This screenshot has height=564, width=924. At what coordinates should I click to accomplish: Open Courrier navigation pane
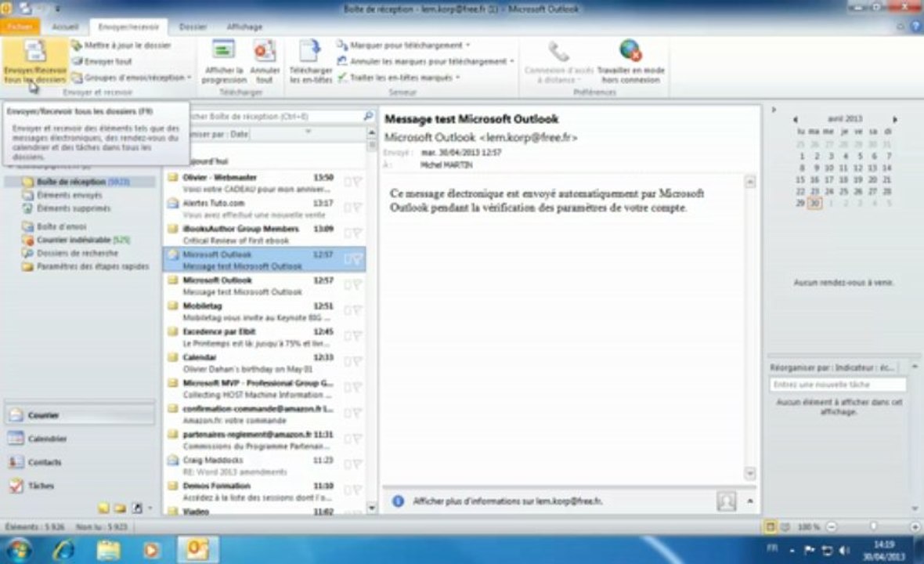pyautogui.click(x=80, y=415)
